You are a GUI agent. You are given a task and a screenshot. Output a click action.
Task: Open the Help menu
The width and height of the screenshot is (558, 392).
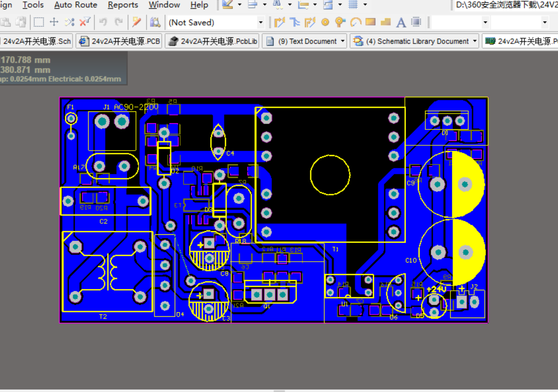199,5
